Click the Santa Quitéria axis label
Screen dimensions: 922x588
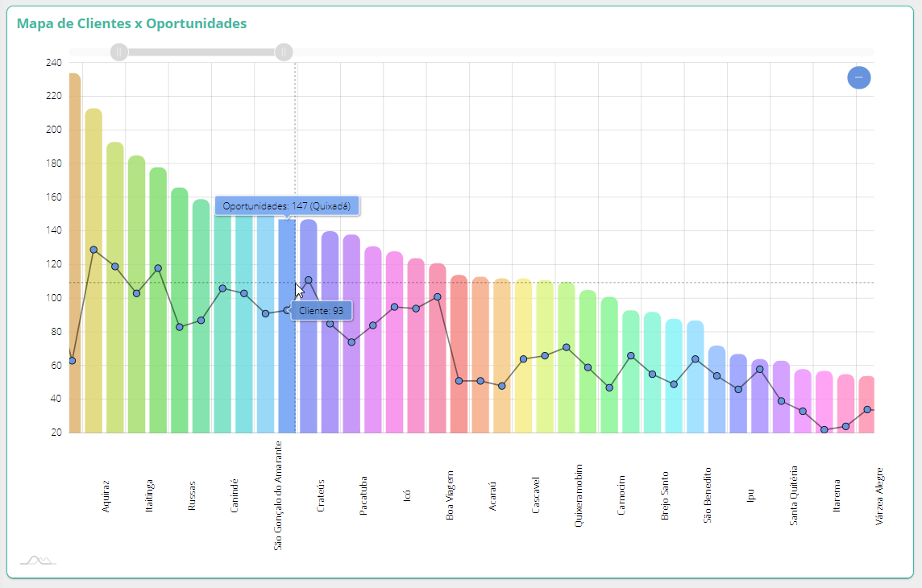click(794, 495)
